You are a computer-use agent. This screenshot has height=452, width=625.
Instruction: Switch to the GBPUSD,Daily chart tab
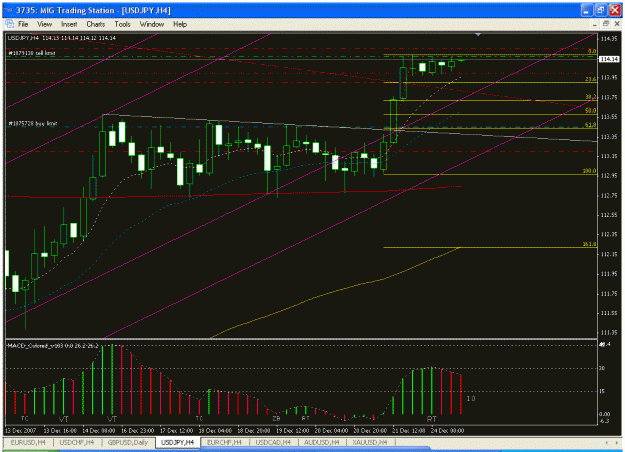coord(128,442)
